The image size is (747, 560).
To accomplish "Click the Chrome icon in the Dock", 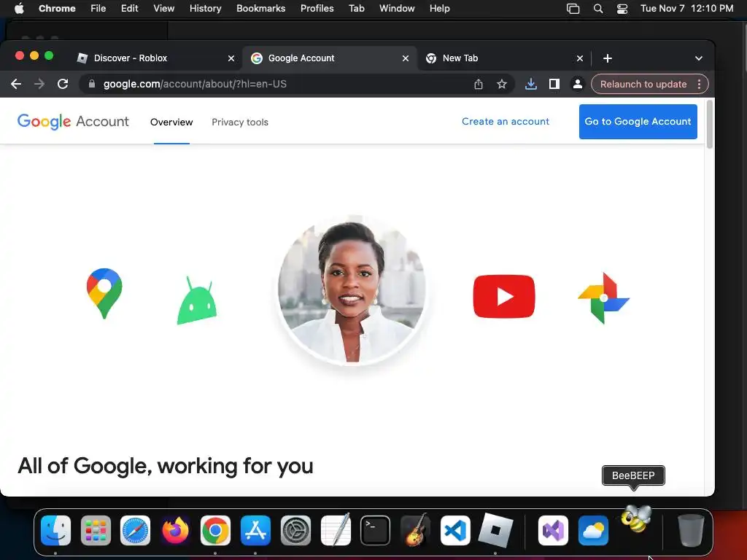I will tap(215, 531).
